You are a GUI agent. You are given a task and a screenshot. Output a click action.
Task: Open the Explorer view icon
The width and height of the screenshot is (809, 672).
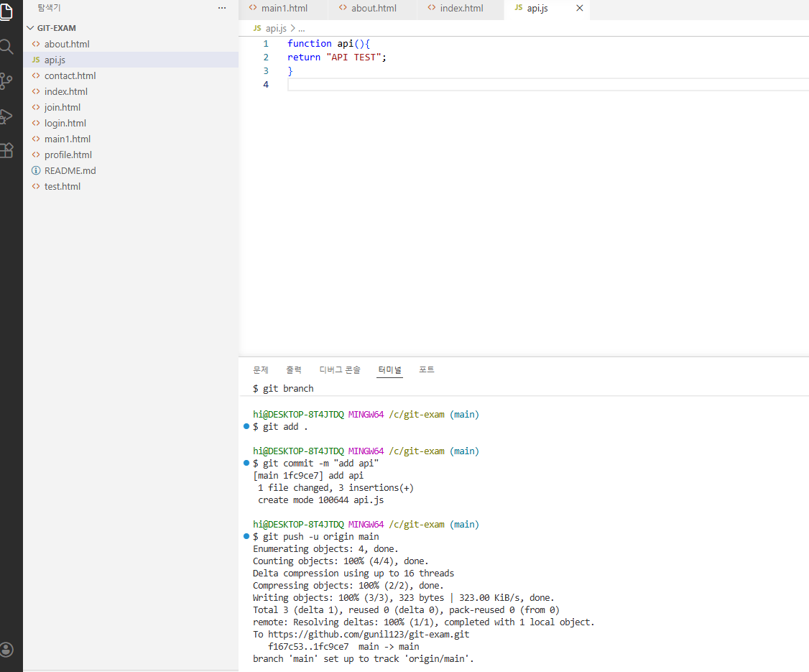6,11
